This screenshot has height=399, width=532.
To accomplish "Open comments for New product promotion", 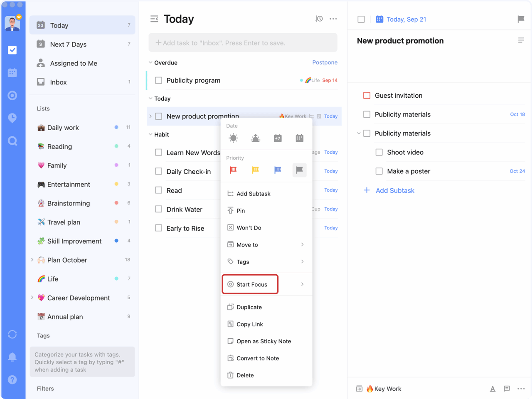I will 507,389.
